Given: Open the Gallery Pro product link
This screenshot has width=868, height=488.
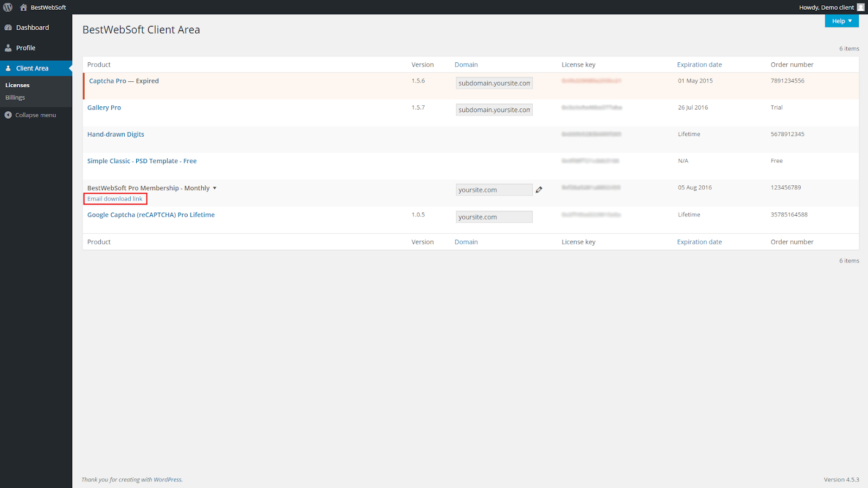Looking at the screenshot, I should 104,107.
